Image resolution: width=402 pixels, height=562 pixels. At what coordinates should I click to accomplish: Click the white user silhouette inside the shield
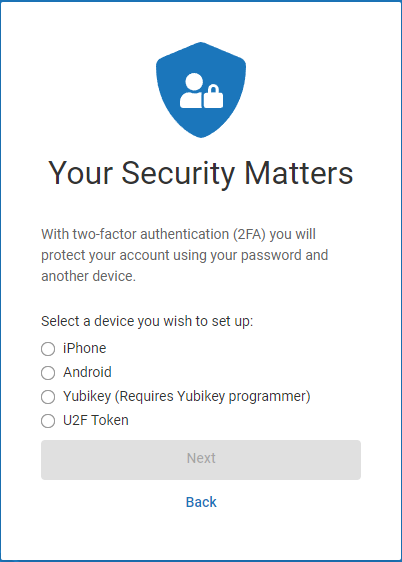tap(192, 90)
